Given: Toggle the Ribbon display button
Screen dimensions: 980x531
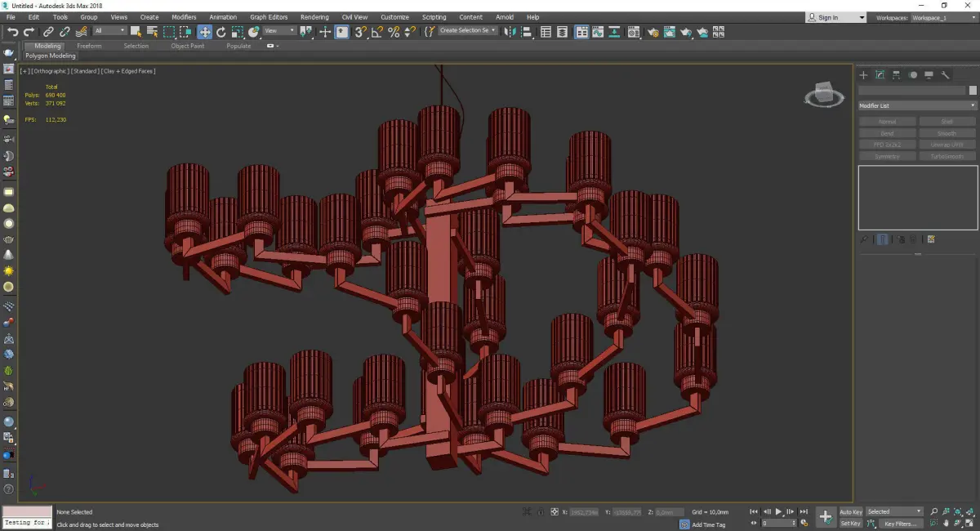Looking at the screenshot, I should click(581, 32).
